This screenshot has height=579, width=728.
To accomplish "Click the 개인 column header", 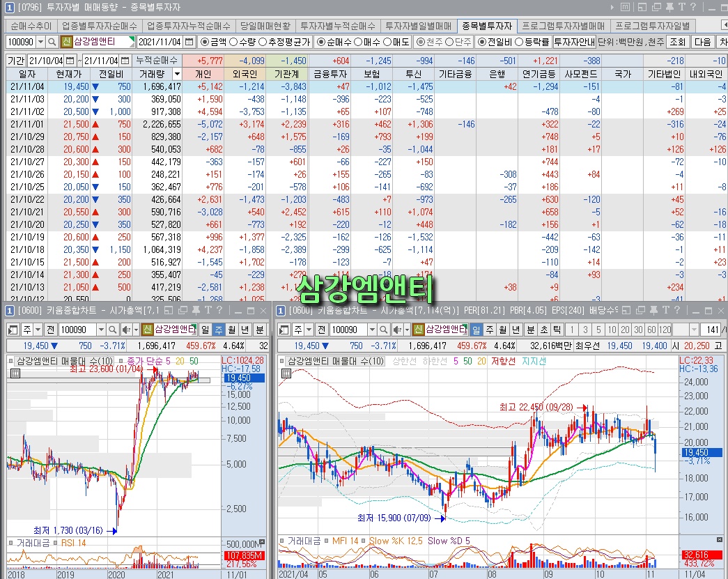I will (x=203, y=74).
